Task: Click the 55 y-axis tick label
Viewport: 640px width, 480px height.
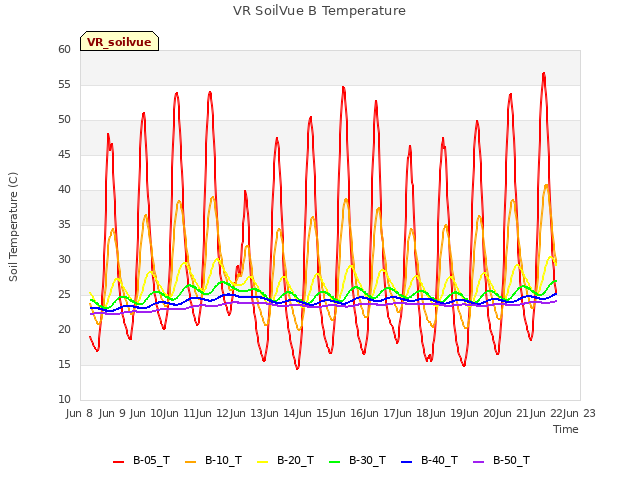Action: click(x=64, y=84)
